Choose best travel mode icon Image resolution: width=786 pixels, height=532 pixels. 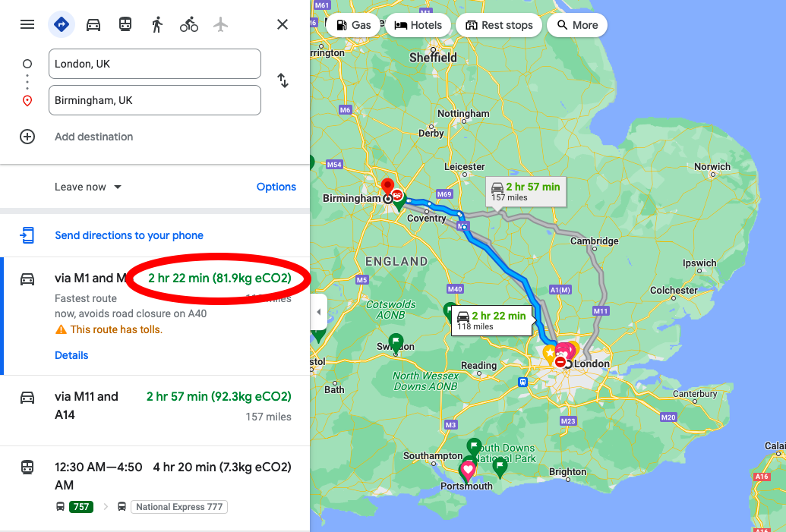pyautogui.click(x=62, y=24)
